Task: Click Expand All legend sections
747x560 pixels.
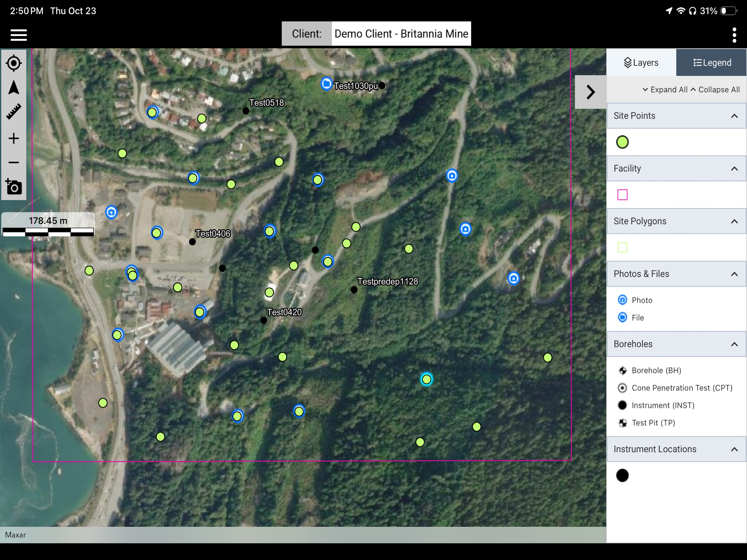Action: tap(665, 89)
